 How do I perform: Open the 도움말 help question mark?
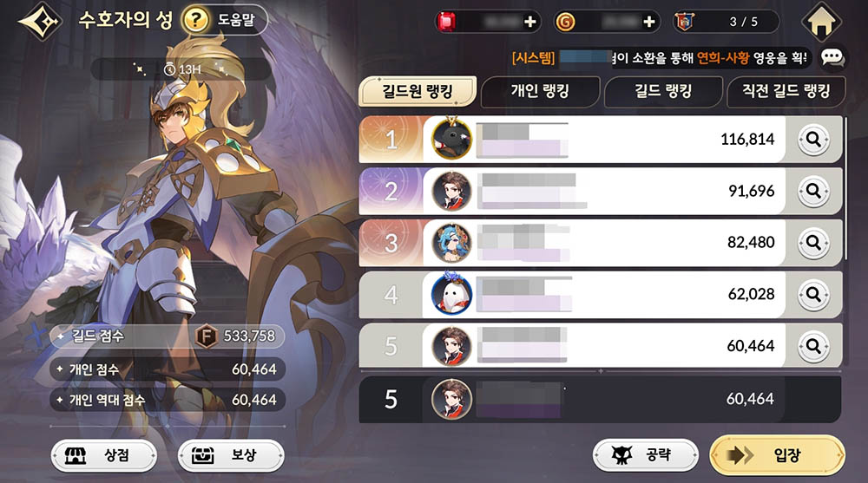pos(195,21)
